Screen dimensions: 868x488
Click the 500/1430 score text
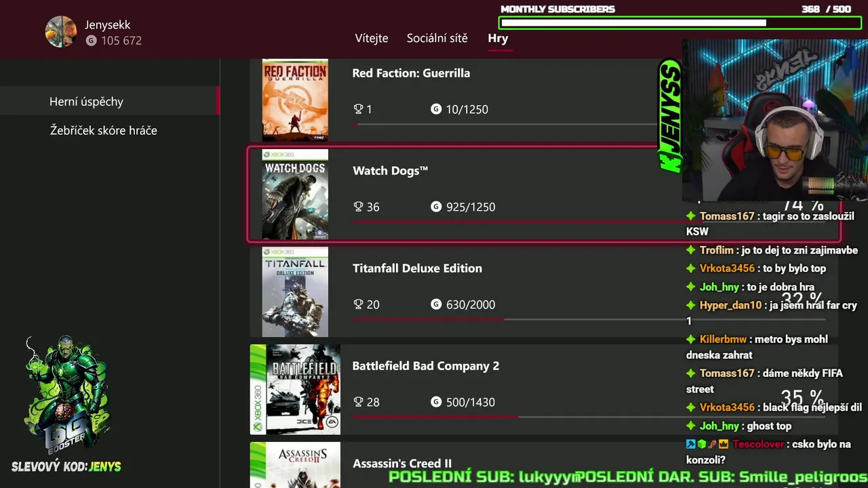pyautogui.click(x=471, y=402)
